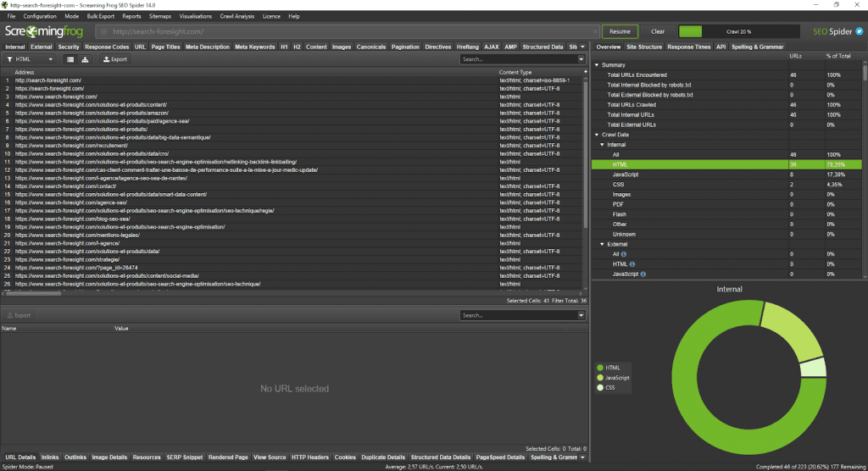Image resolution: width=868 pixels, height=471 pixels.
Task: Open the Crawl Analysis menu
Action: click(x=237, y=16)
